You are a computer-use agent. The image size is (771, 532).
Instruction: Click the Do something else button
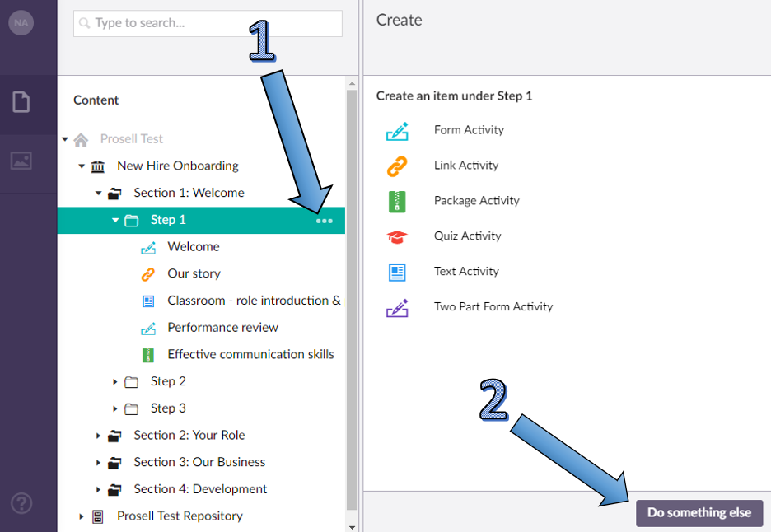tap(699, 512)
